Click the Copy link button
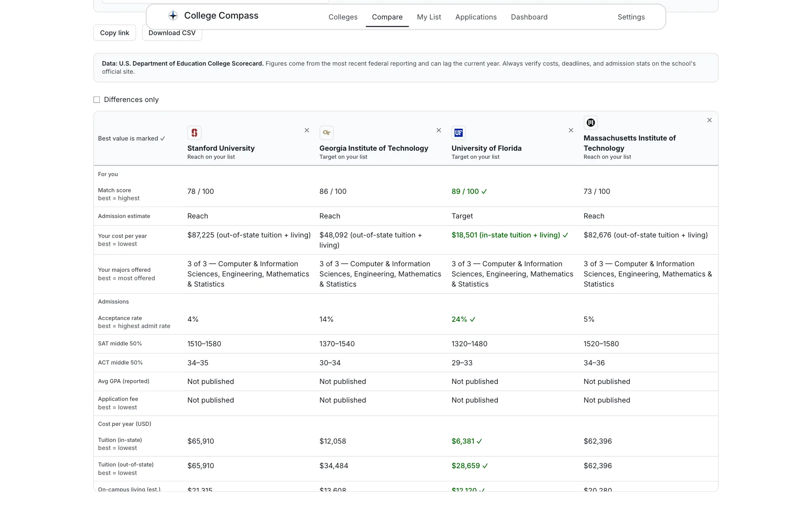This screenshot has width=812, height=508. [x=115, y=33]
